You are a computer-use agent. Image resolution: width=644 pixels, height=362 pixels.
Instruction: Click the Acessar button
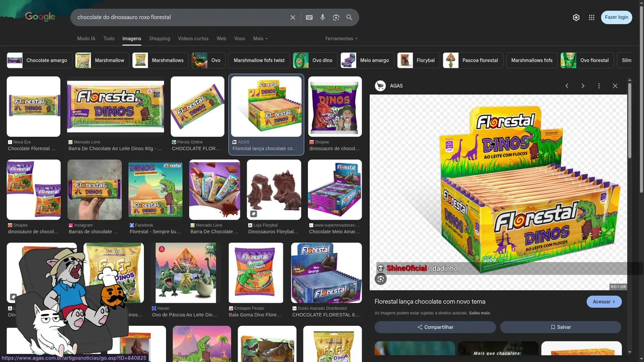[x=604, y=302]
